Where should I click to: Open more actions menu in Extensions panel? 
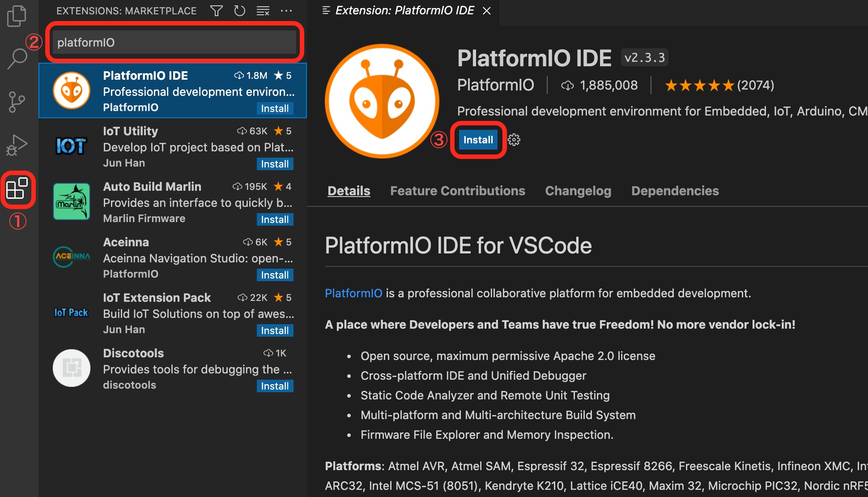[286, 10]
